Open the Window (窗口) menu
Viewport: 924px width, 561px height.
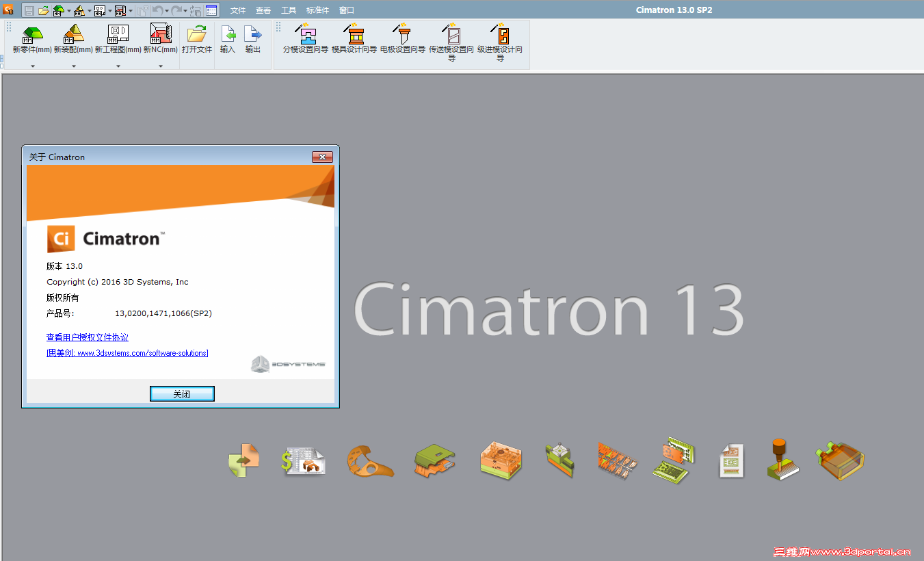[x=347, y=10]
